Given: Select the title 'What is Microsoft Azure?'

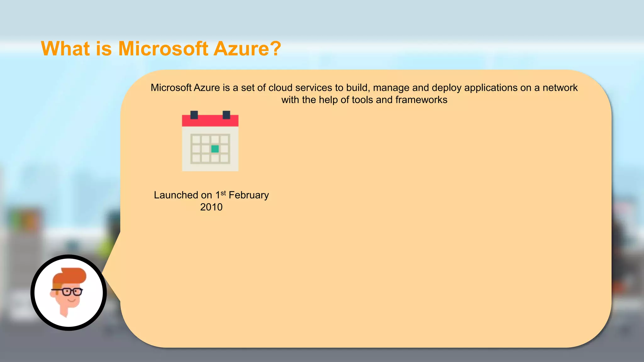Looking at the screenshot, I should pos(161,49).
